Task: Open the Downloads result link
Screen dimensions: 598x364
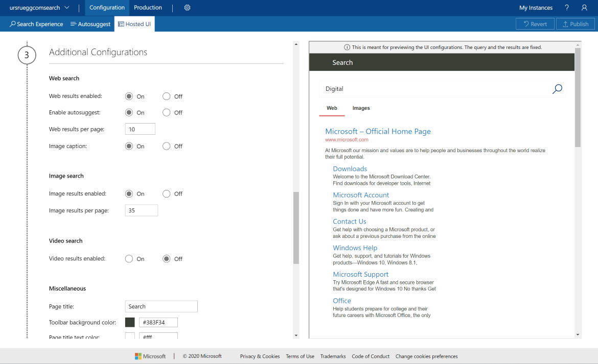Action: (x=350, y=168)
